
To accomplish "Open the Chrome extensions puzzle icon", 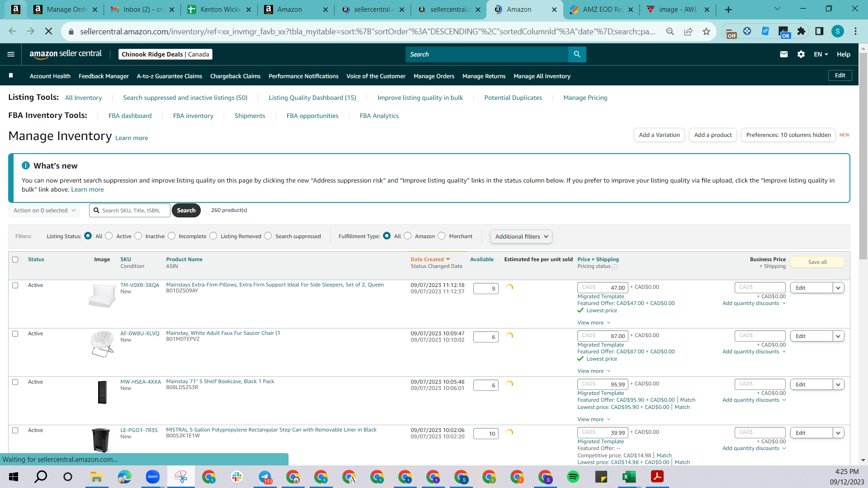I will click(x=801, y=31).
